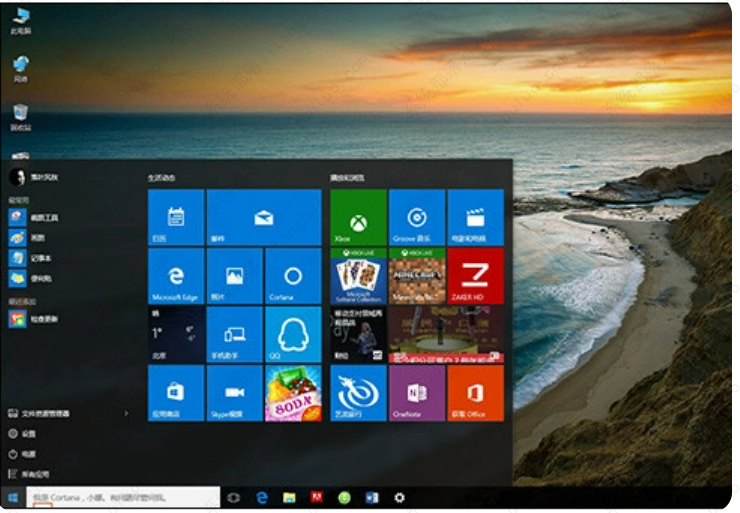
Task: Open the red Adobe icon on the taskbar
Action: (316, 497)
